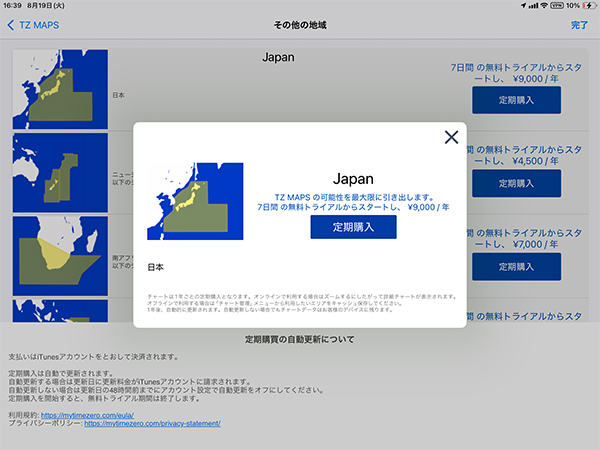Tap 定期購入 for ¥9,000 Japan plan
The width and height of the screenshot is (600, 450).
point(516,100)
